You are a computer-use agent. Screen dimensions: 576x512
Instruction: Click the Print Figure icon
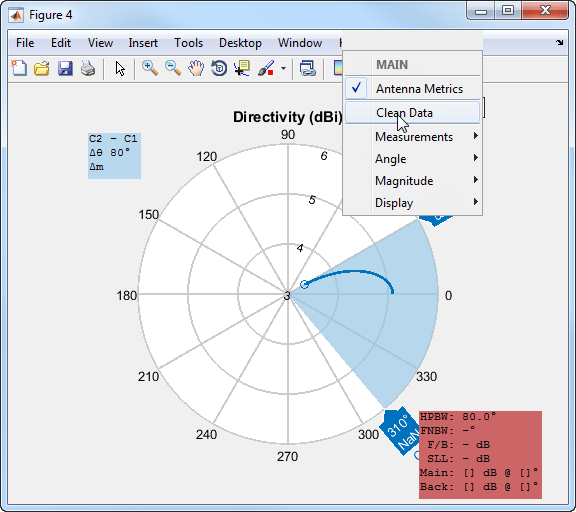(88, 68)
